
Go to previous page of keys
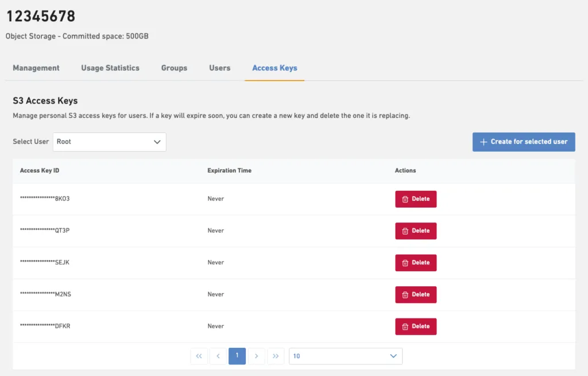[218, 356]
